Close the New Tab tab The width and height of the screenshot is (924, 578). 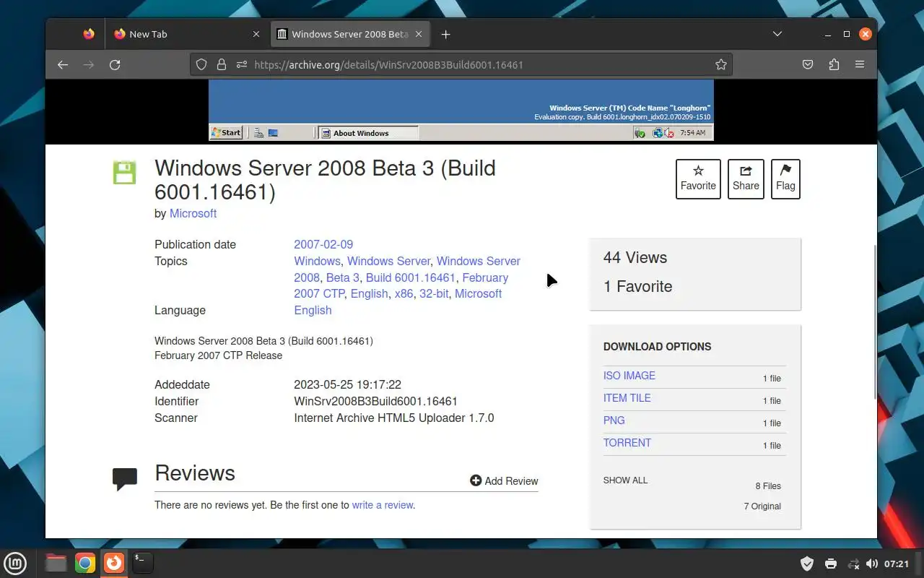pos(256,34)
